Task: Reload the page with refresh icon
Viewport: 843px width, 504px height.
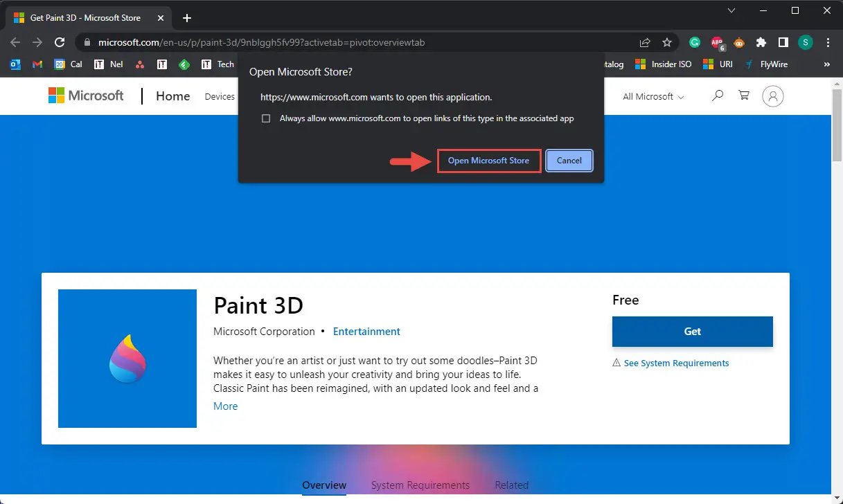Action: point(60,42)
